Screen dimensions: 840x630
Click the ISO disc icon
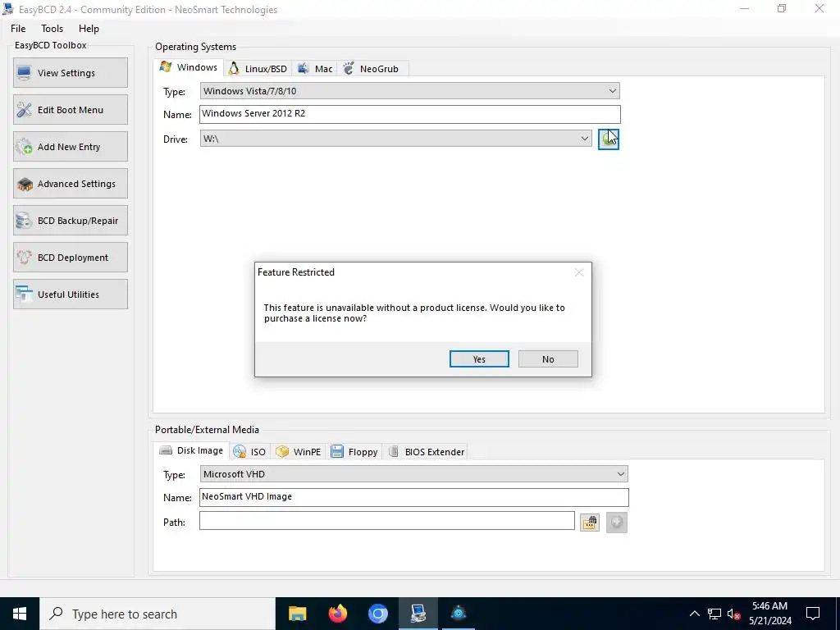[240, 451]
